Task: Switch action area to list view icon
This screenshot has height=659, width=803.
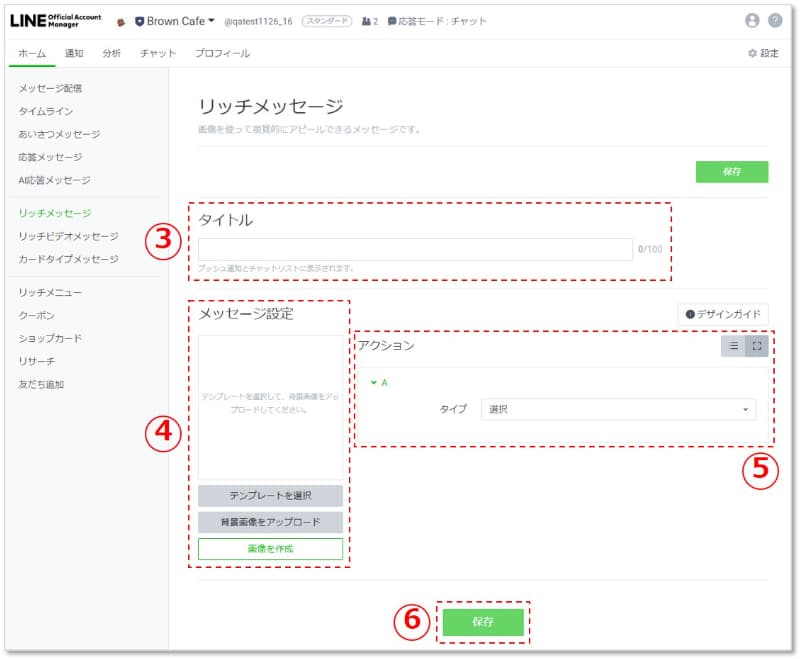Action: click(733, 346)
